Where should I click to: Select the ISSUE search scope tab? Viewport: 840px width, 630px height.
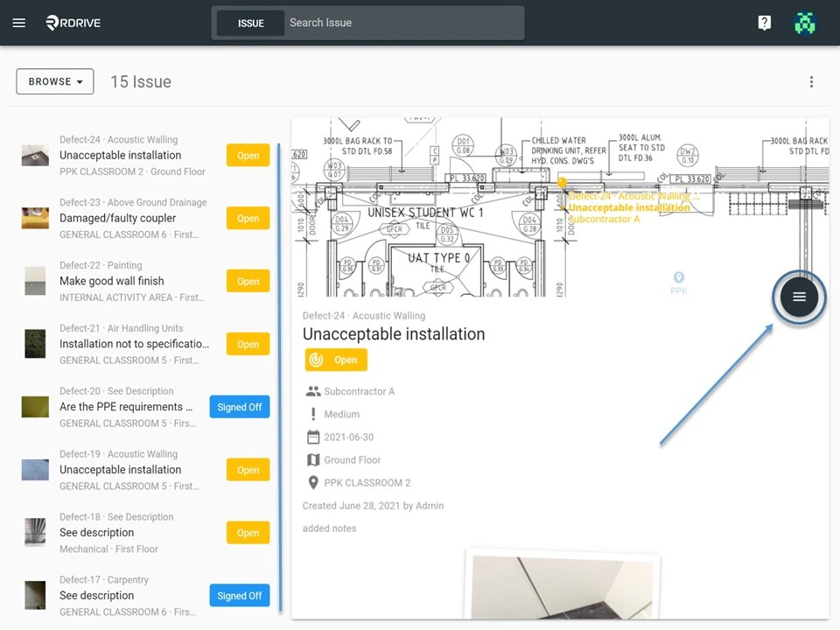(x=251, y=23)
